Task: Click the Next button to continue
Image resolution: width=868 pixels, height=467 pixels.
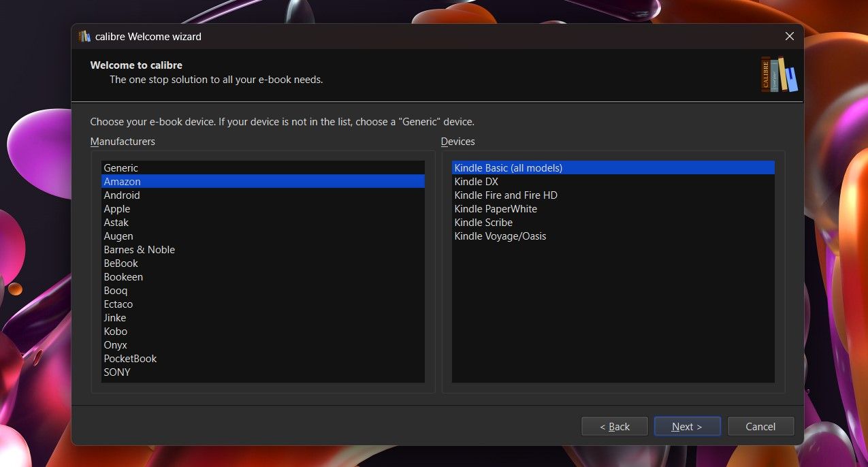Action: (x=687, y=425)
